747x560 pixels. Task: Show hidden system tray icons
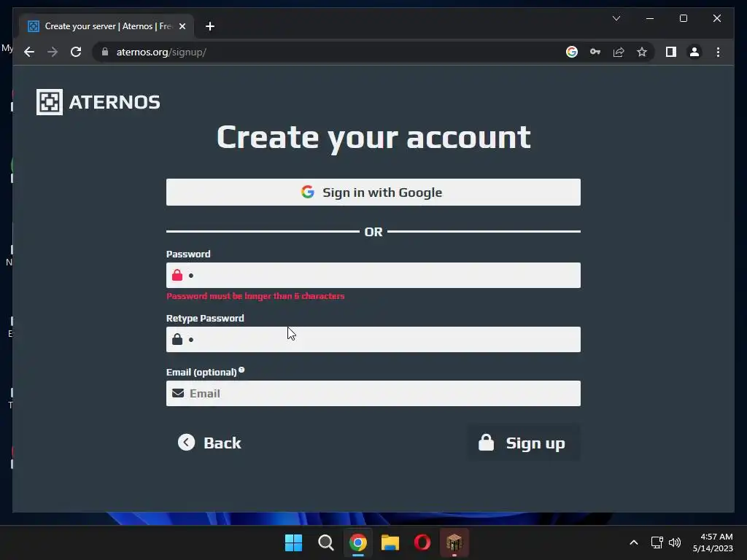tap(634, 542)
